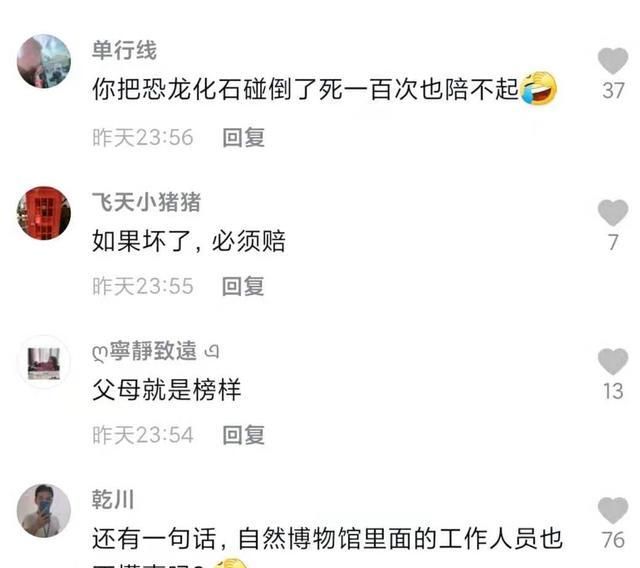Like the comment by 飞天小猪猪
The image size is (640, 568).
[x=613, y=213]
